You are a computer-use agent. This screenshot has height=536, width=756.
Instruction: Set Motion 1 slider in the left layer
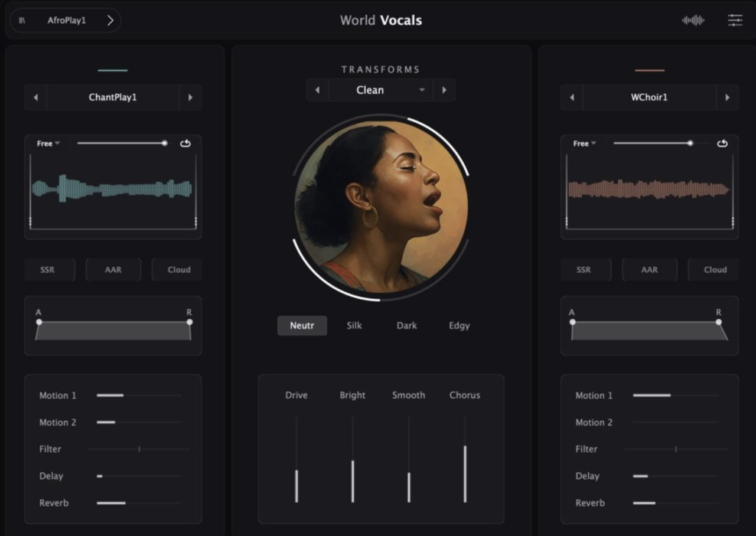coord(139,396)
